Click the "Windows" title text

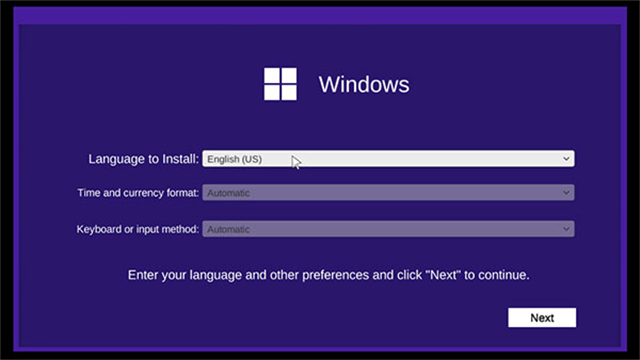tap(364, 84)
